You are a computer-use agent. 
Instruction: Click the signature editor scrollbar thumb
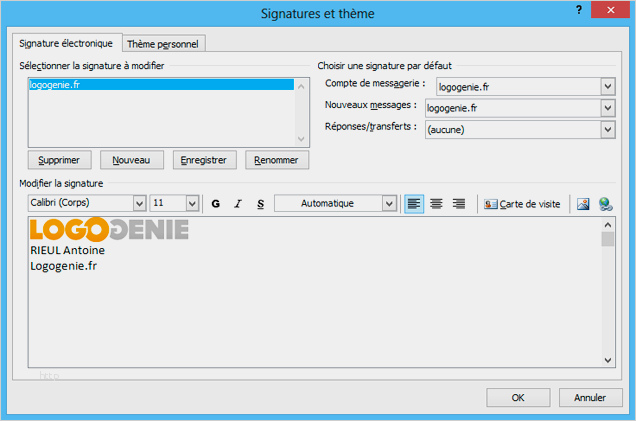pyautogui.click(x=608, y=239)
